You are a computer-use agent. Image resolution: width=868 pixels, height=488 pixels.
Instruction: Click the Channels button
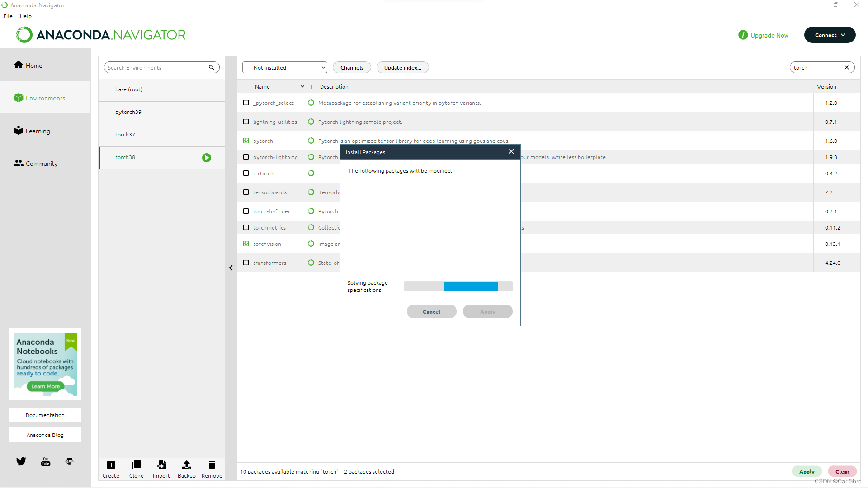pyautogui.click(x=352, y=67)
